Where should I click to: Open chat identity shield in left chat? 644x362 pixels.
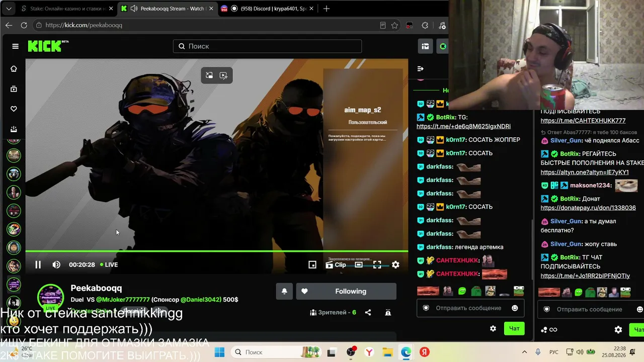tap(426, 308)
